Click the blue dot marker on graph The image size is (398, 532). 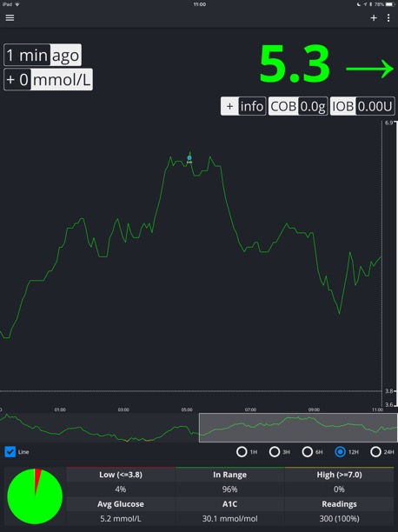click(x=189, y=157)
